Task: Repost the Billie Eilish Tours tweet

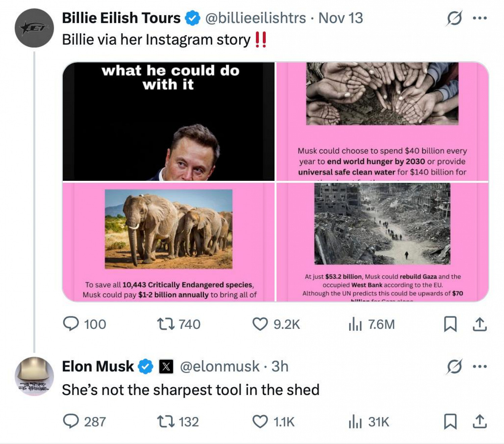Action: (166, 324)
